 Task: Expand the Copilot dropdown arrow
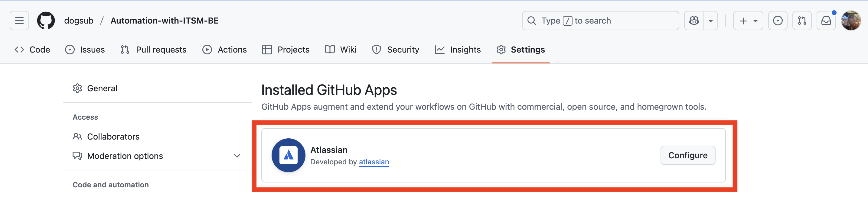[711, 21]
